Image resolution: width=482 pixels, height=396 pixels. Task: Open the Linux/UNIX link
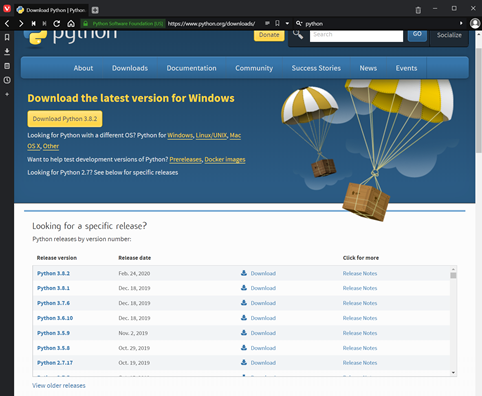click(x=211, y=135)
